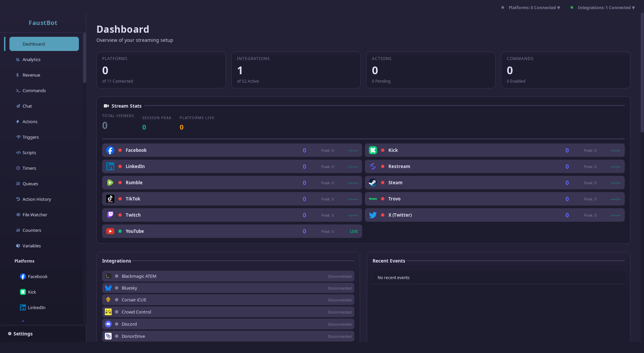Viewport: 644px width, 353px height.
Task: Click the FaustBot logo
Action: point(43,23)
